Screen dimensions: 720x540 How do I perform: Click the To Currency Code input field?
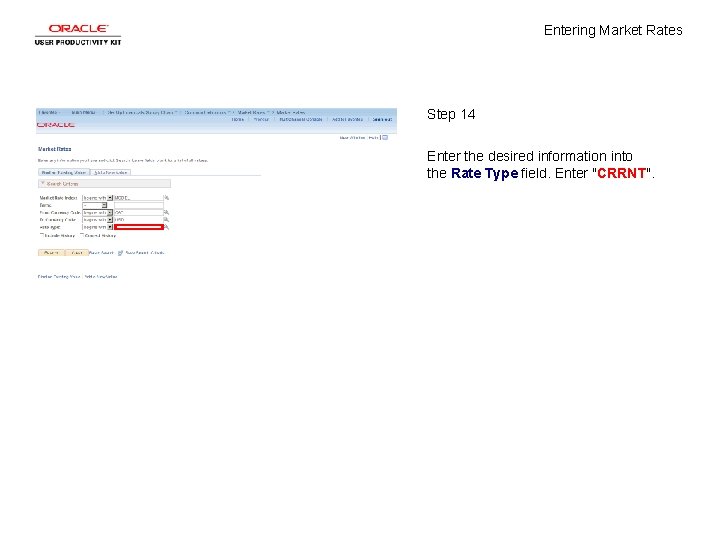point(139,220)
